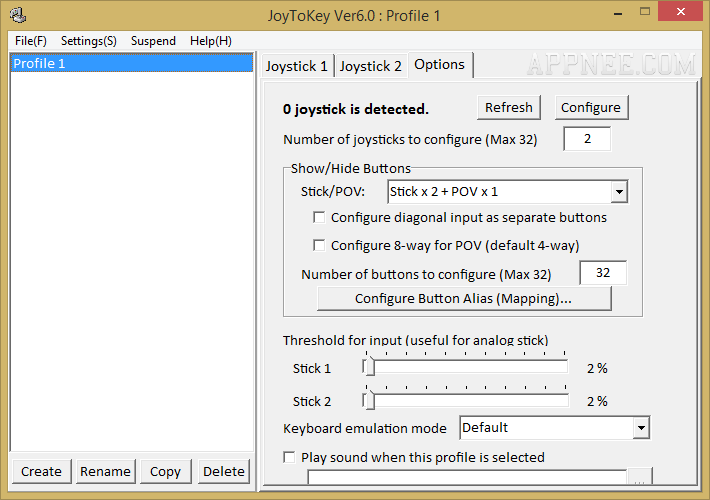Image resolution: width=710 pixels, height=500 pixels.
Task: Open the Settings(S) menu
Action: (89, 41)
